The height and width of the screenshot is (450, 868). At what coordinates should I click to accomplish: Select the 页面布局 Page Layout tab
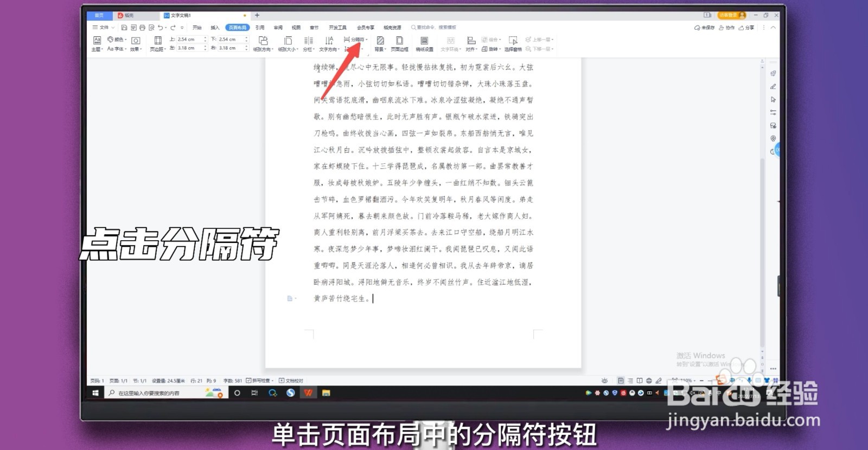click(238, 28)
